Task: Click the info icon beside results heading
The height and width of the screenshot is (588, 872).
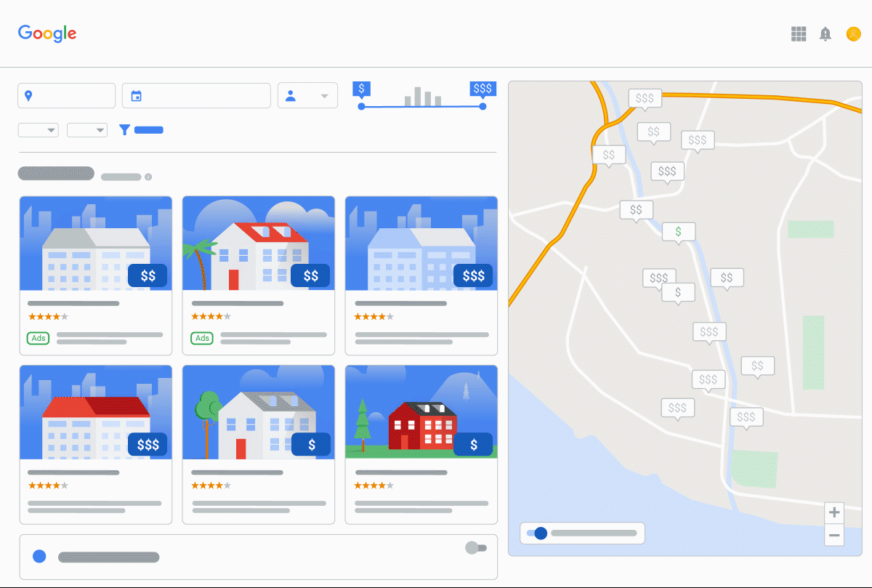Action: point(148,177)
